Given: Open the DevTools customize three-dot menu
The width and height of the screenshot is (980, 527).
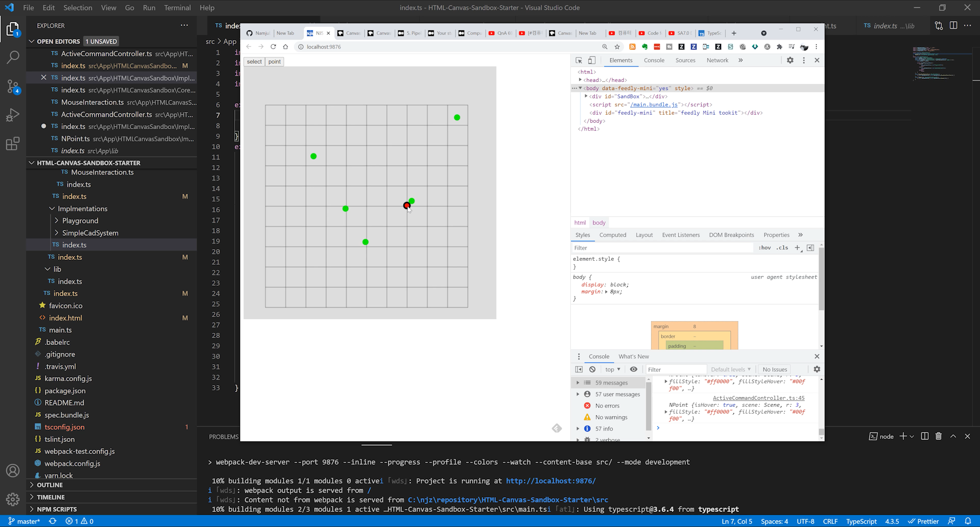Looking at the screenshot, I should pyautogui.click(x=804, y=60).
